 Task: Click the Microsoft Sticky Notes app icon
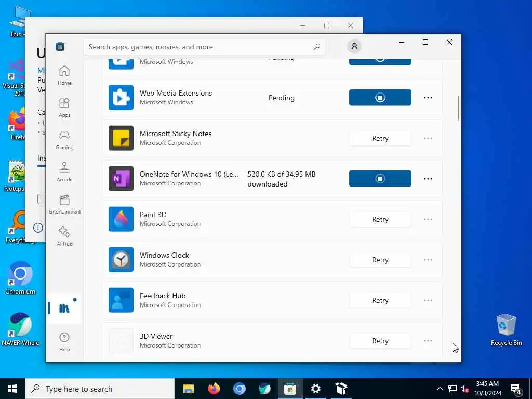(x=121, y=138)
